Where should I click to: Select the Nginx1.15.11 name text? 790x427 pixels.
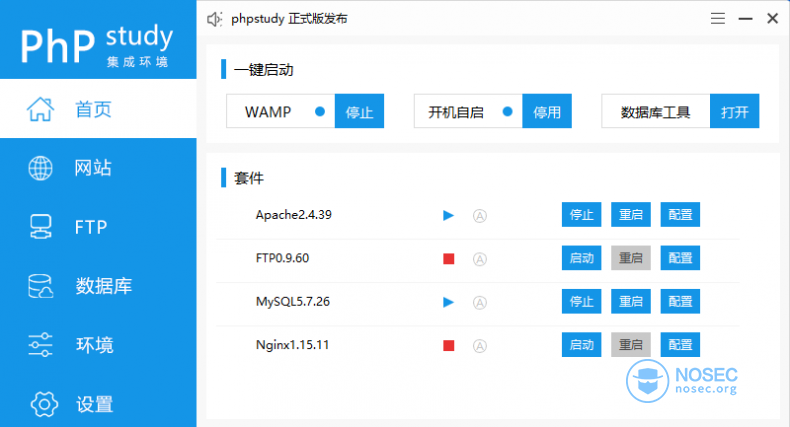pyautogui.click(x=292, y=345)
